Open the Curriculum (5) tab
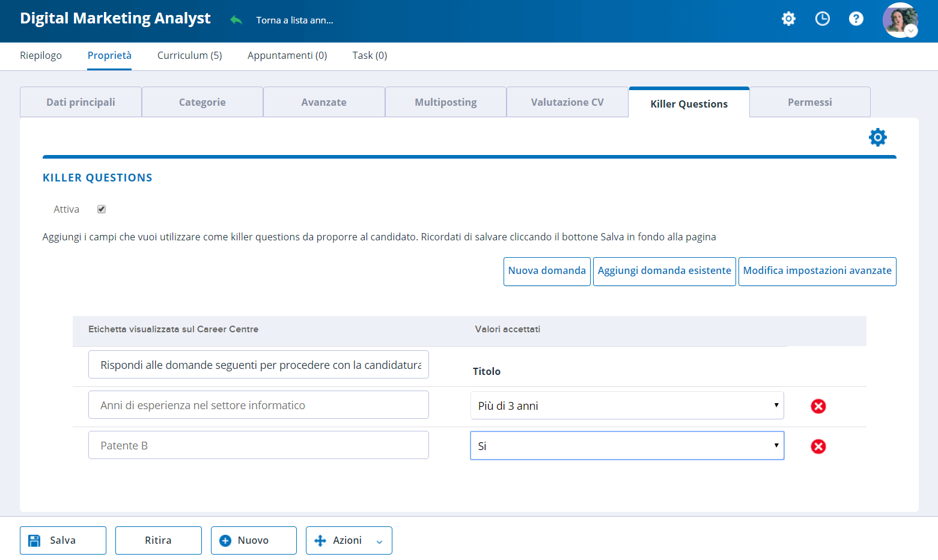This screenshot has height=560, width=938. pos(190,55)
